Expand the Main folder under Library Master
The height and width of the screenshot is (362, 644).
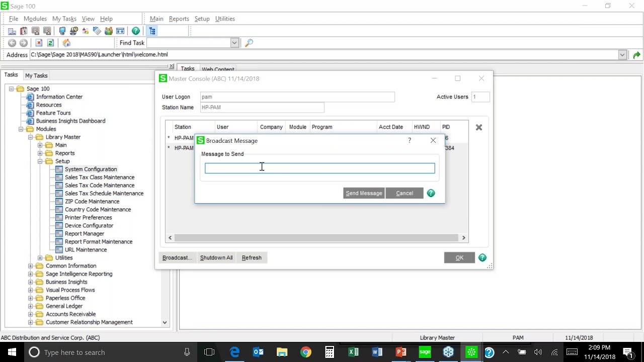40,145
